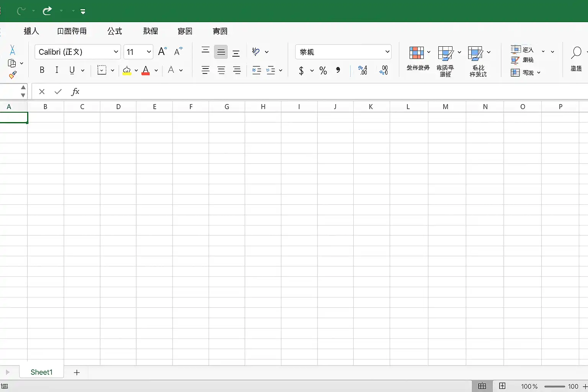588x392 pixels.
Task: Open the Calibri font name dropdown
Action: tap(116, 52)
